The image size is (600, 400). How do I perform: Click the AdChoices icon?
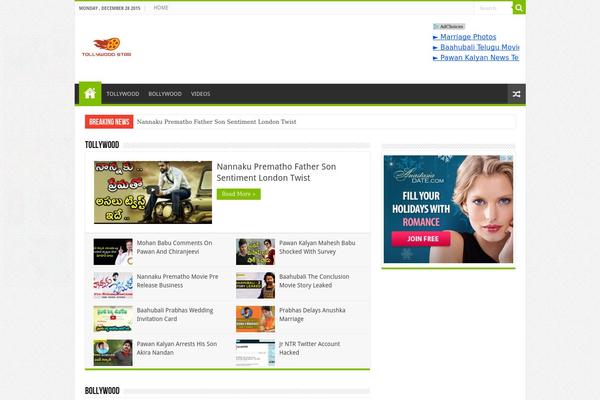[x=449, y=26]
